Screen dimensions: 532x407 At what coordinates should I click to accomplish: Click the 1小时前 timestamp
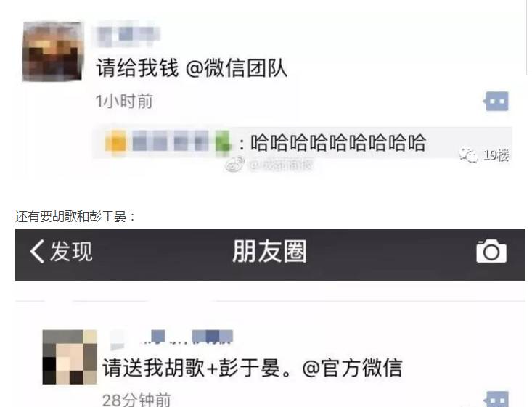[x=124, y=101]
